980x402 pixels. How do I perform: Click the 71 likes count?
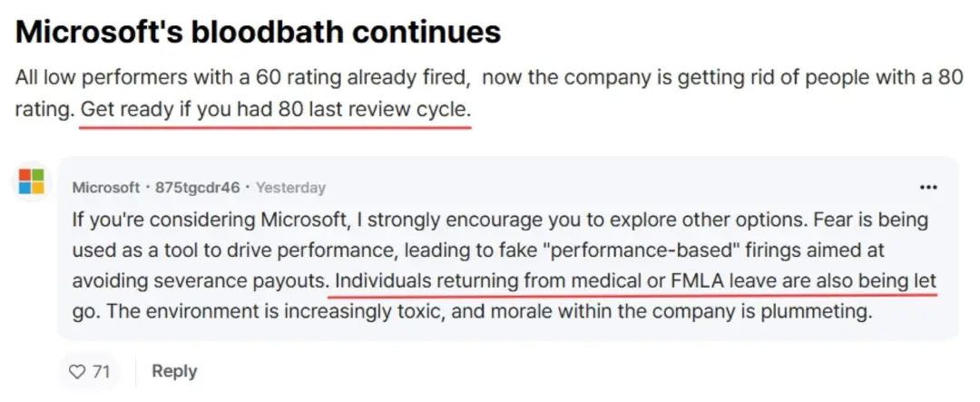(x=102, y=372)
